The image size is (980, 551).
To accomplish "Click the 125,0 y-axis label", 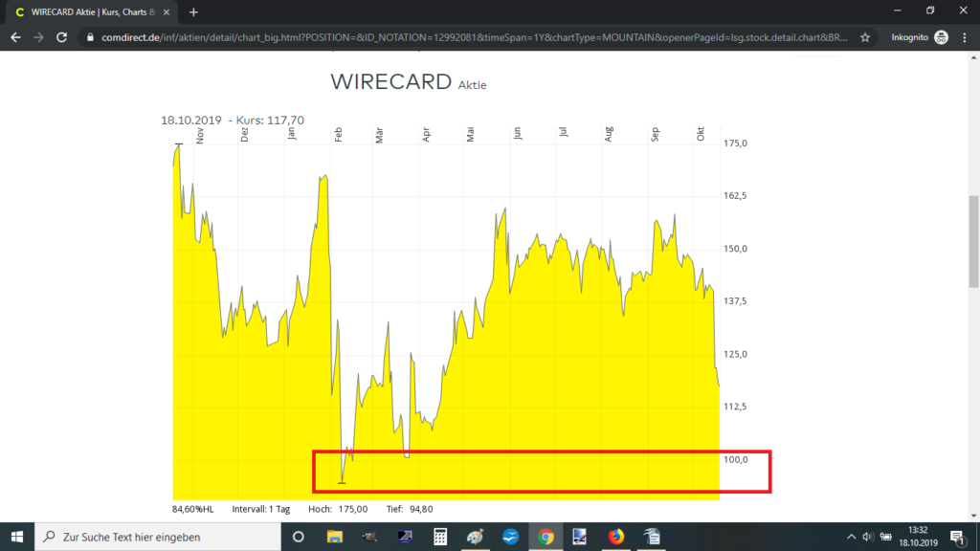I will 735,354.
